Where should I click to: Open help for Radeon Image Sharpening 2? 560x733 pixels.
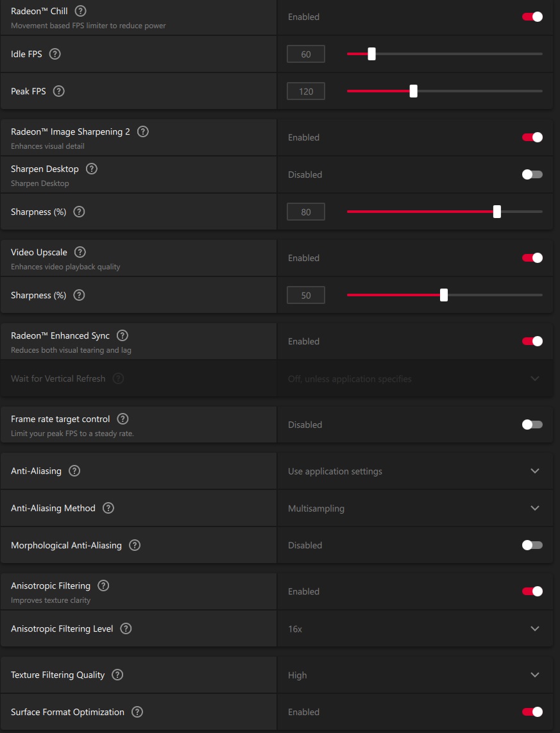143,131
